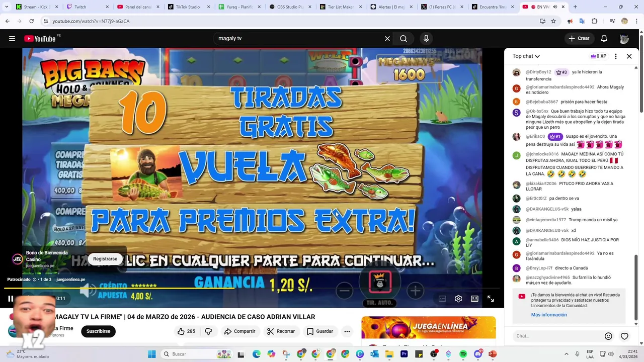This screenshot has height=362, width=644.
Task: Subscribe with Suscribirse button
Action: point(98,331)
